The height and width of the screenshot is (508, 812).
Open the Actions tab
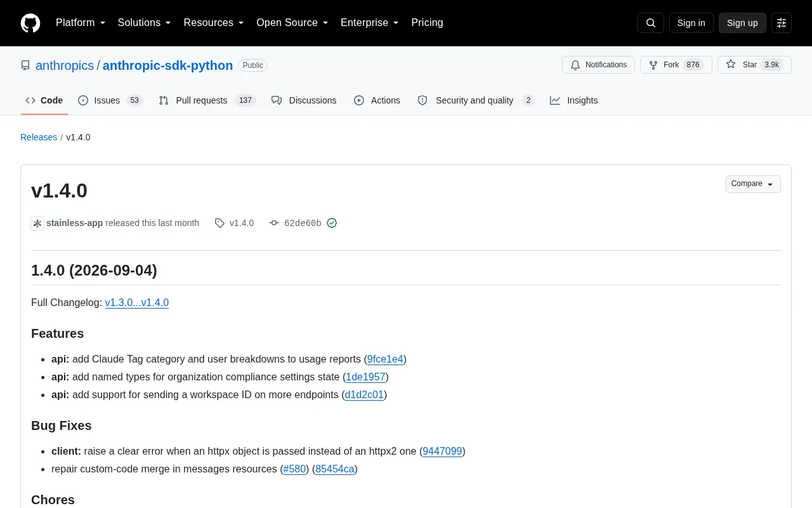[x=377, y=100]
